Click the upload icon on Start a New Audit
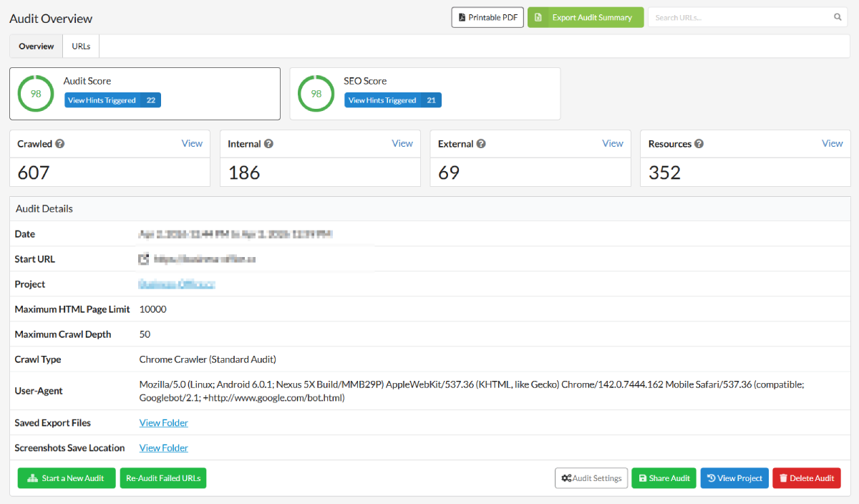Image resolution: width=859 pixels, height=504 pixels. [33, 478]
